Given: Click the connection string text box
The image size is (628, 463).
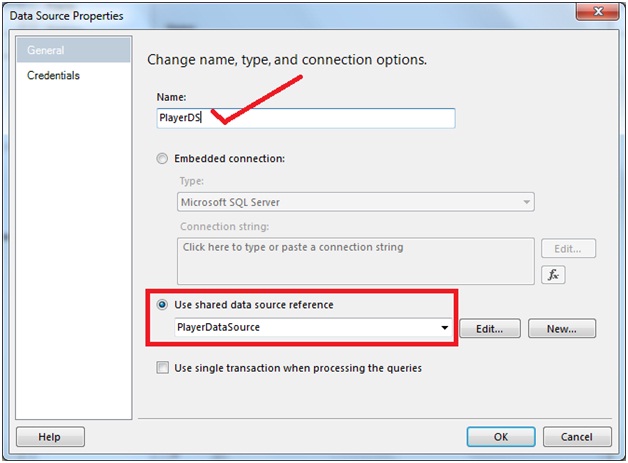Looking at the screenshot, I should tap(356, 261).
